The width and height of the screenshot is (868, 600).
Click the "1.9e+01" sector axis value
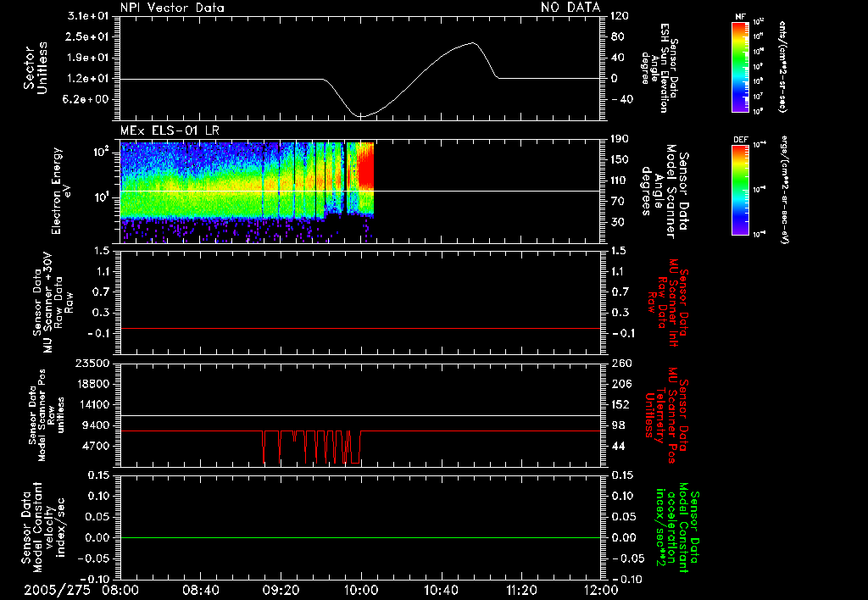pos(88,58)
